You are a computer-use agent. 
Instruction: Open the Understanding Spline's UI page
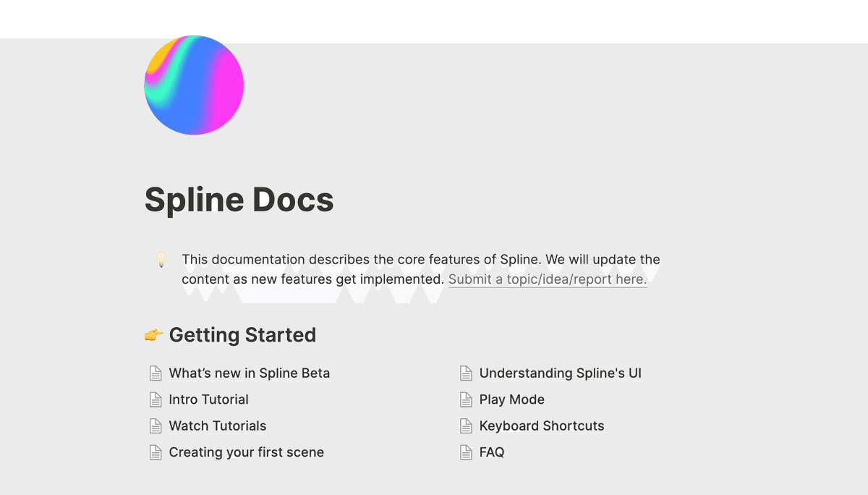[x=558, y=373]
